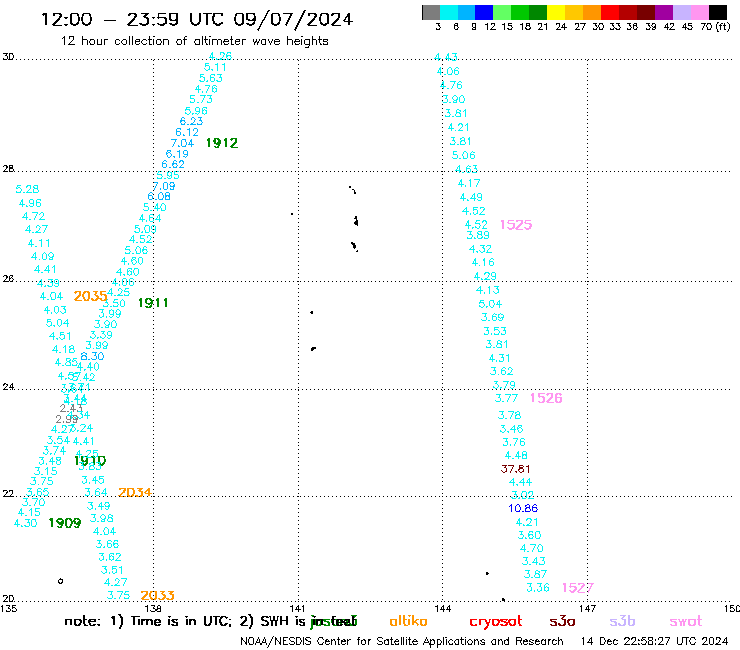
Task: Click the red 33 ft legend swatch
Action: 610,12
